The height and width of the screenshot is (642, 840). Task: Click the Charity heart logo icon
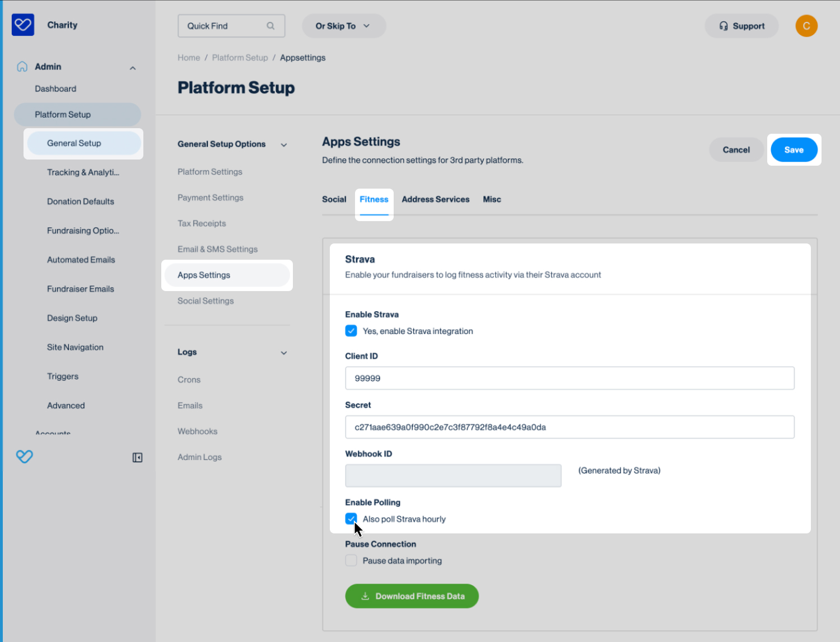[23, 25]
